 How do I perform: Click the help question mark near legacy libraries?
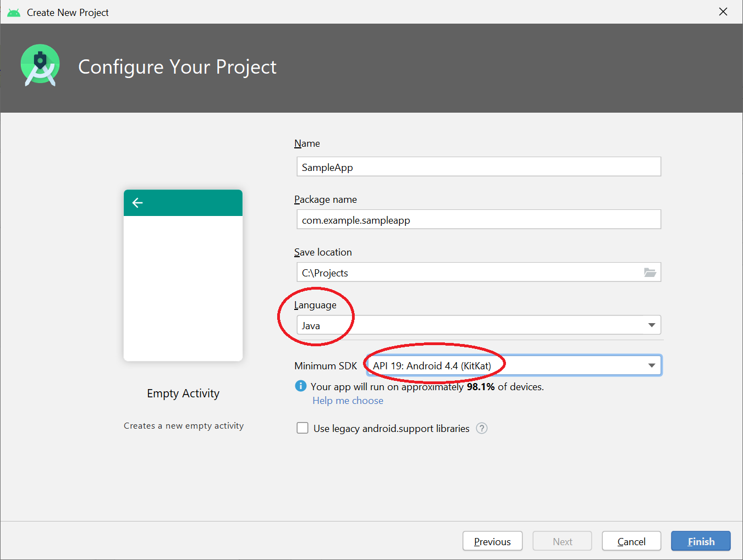[x=482, y=428]
